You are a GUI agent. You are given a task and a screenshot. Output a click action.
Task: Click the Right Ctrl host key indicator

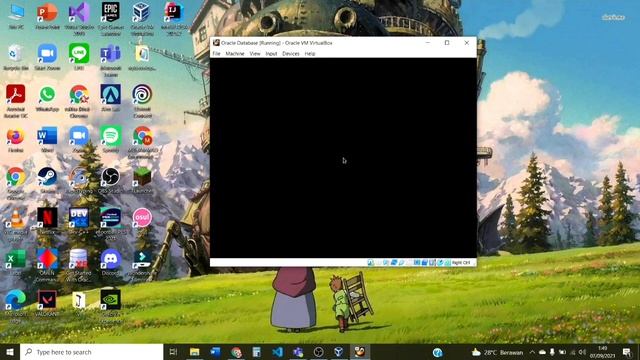[461, 262]
